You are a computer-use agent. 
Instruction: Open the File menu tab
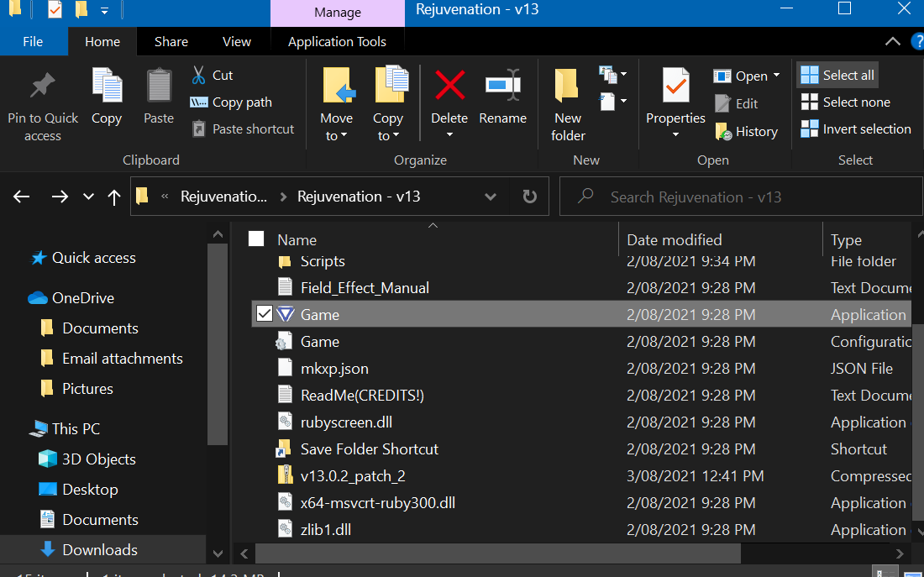click(x=33, y=42)
